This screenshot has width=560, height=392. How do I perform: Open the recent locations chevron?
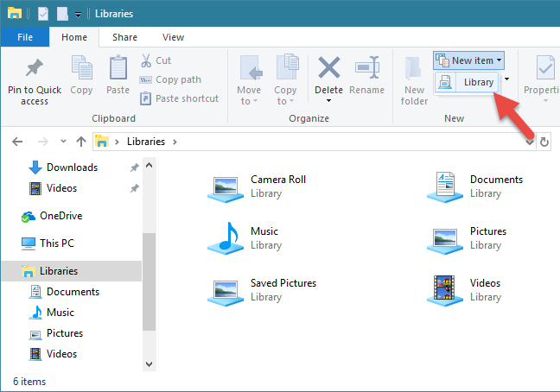point(63,142)
